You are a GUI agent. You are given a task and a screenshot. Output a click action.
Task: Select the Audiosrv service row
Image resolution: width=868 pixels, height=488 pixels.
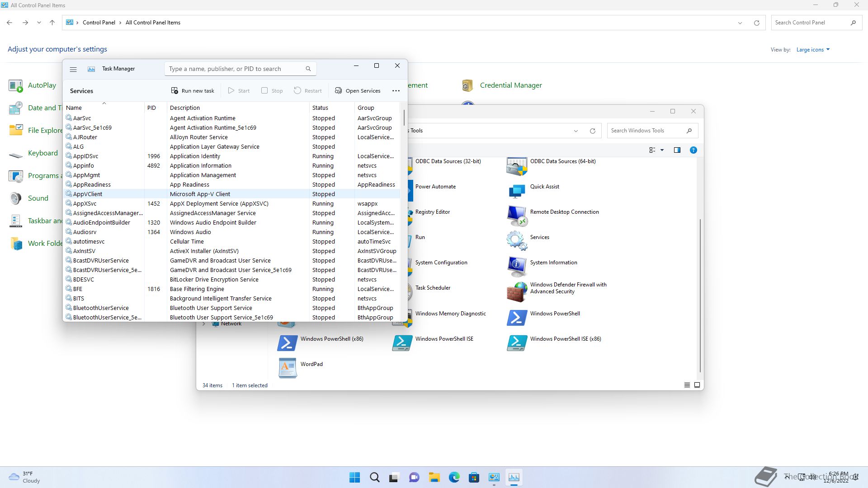pyautogui.click(x=232, y=232)
